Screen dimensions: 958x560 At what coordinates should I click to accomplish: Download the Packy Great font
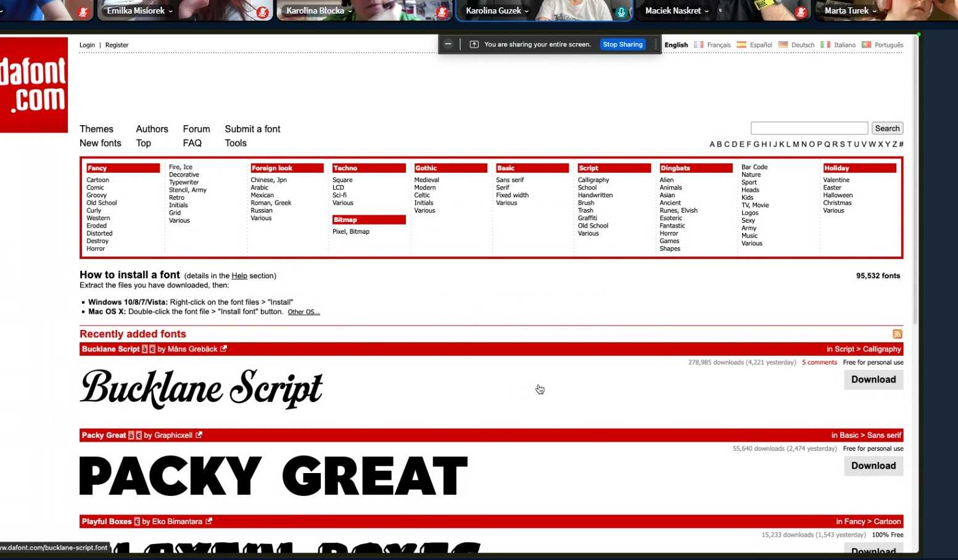coord(873,466)
